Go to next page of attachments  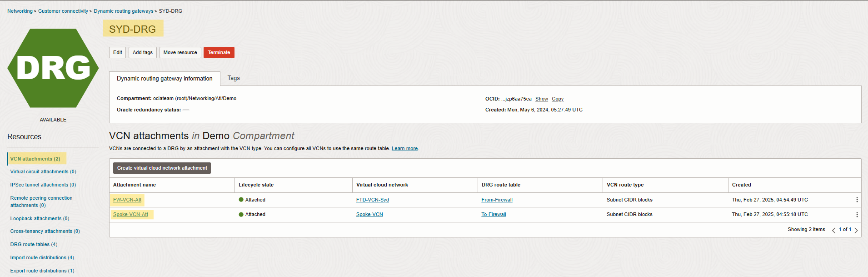(x=856, y=230)
